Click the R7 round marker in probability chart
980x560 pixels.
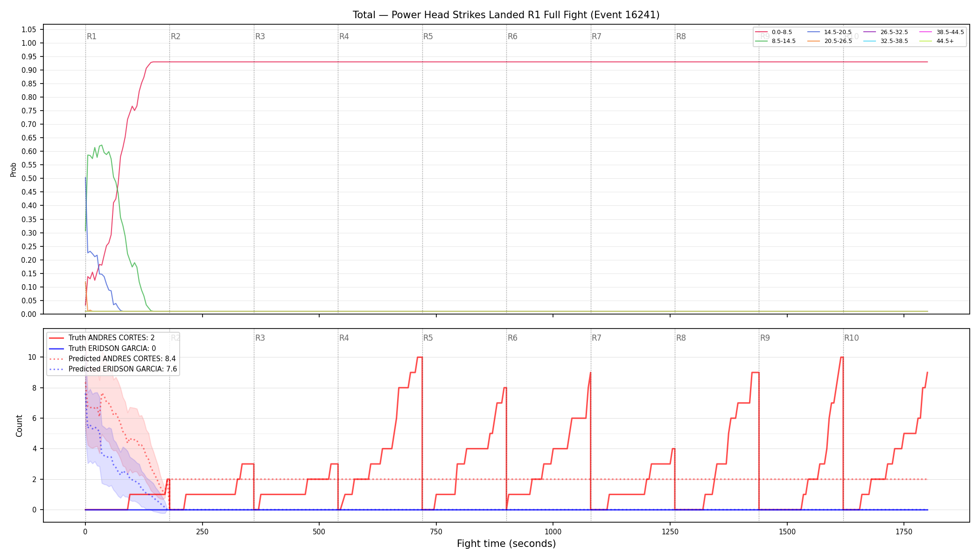click(596, 36)
